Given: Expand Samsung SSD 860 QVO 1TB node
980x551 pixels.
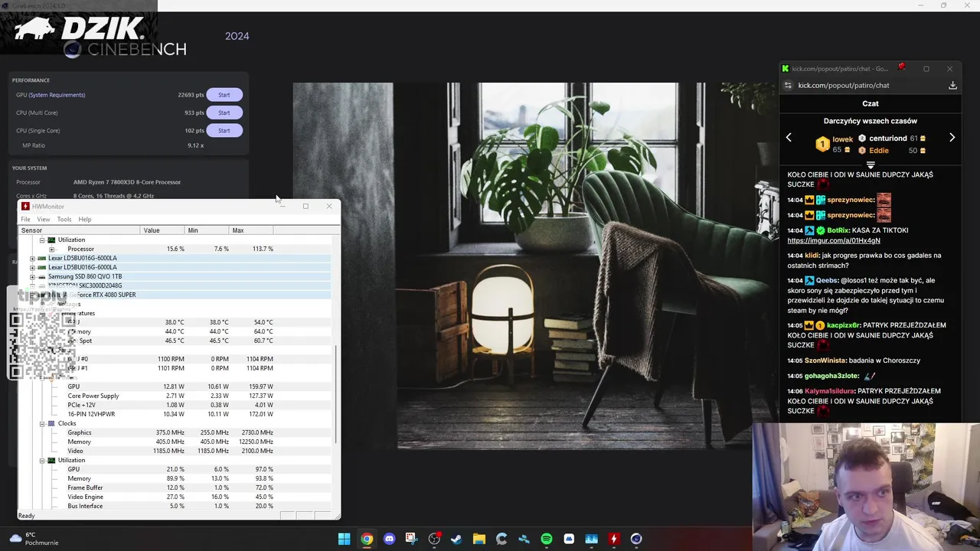Looking at the screenshot, I should click(x=32, y=276).
